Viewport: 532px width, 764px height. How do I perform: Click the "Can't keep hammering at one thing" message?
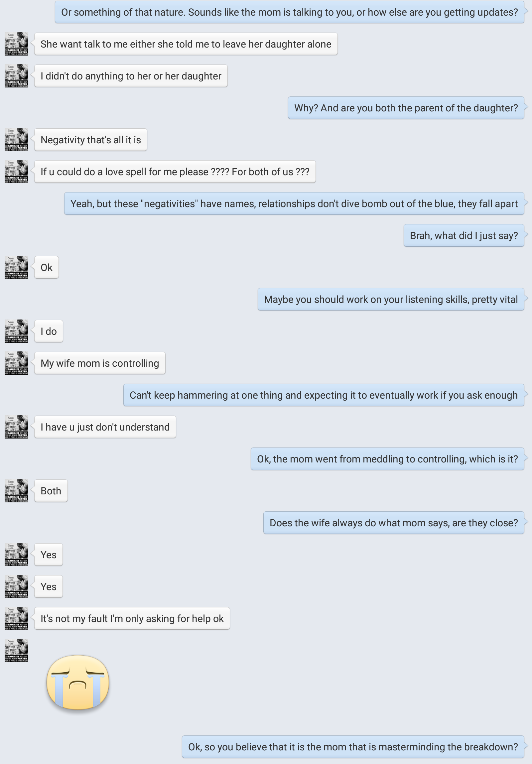point(324,395)
